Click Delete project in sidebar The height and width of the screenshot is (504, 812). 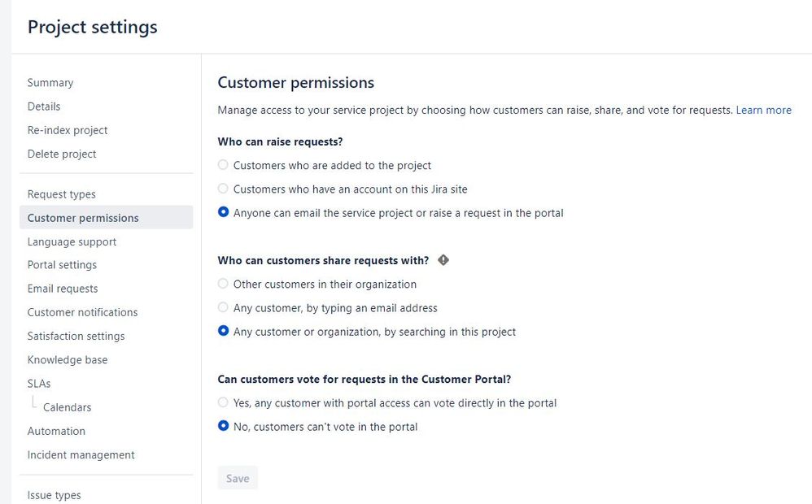point(62,154)
